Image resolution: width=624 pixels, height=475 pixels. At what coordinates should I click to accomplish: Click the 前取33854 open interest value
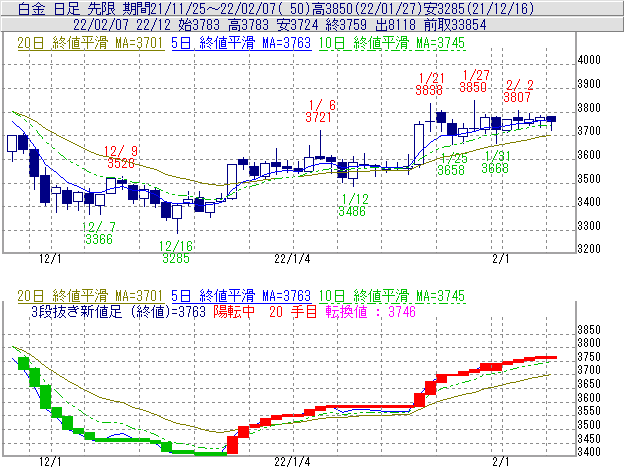click(455, 25)
